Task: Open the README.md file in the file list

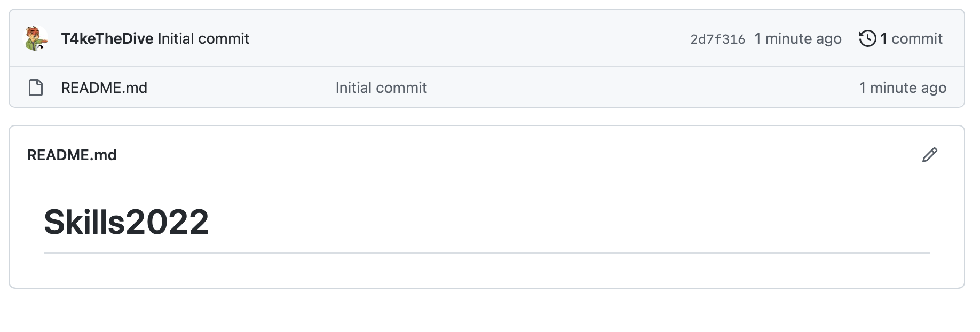Action: [104, 88]
